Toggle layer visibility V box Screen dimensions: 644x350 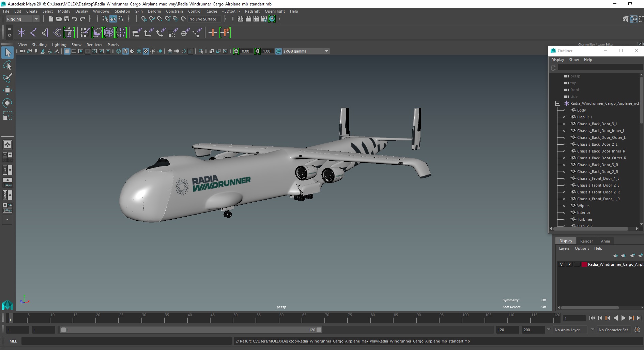[561, 264]
